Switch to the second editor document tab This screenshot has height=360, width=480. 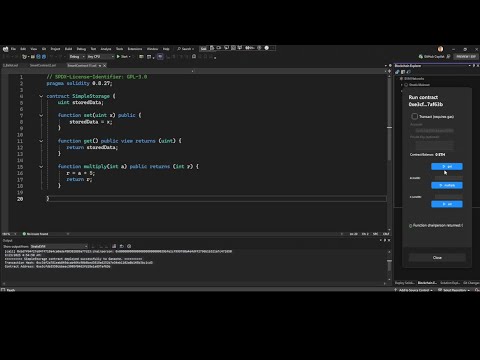43,65
